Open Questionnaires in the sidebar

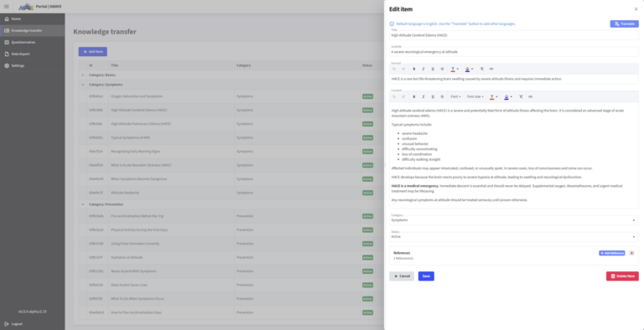click(x=33, y=42)
